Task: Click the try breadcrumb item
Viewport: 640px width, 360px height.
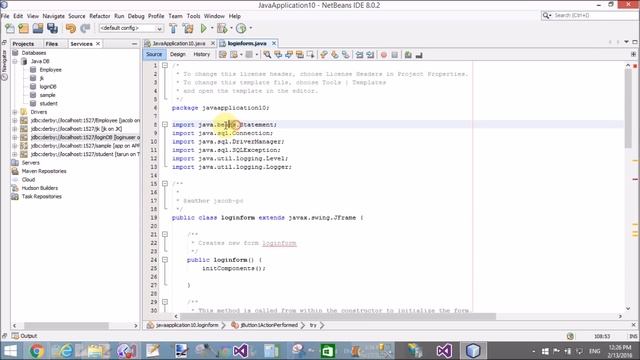Action: point(313,325)
